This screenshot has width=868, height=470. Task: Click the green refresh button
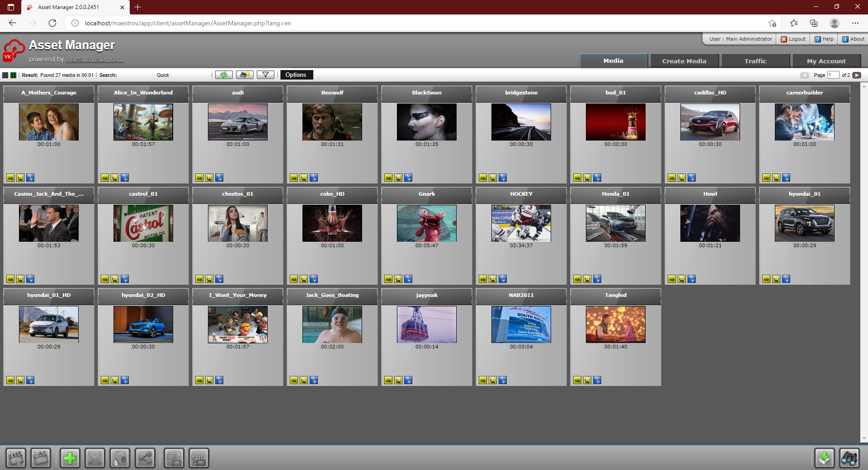224,75
